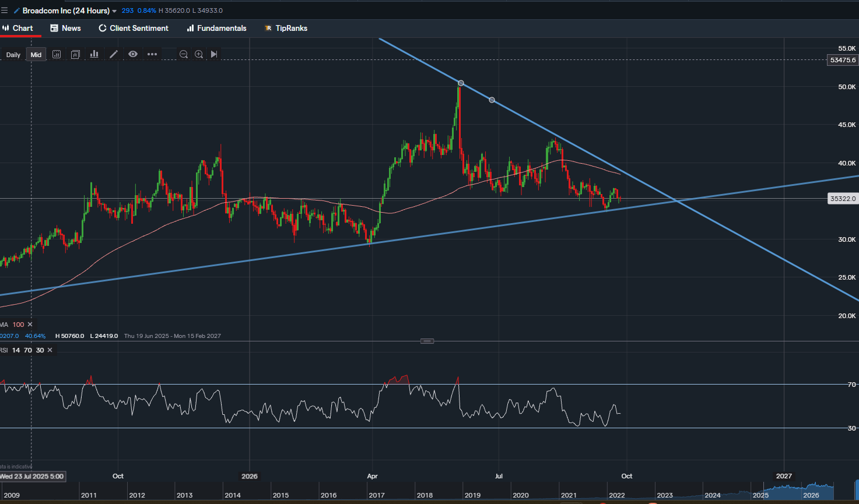Click the overlapping-charts compare icon
The width and height of the screenshot is (859, 504).
pyautogui.click(x=75, y=54)
